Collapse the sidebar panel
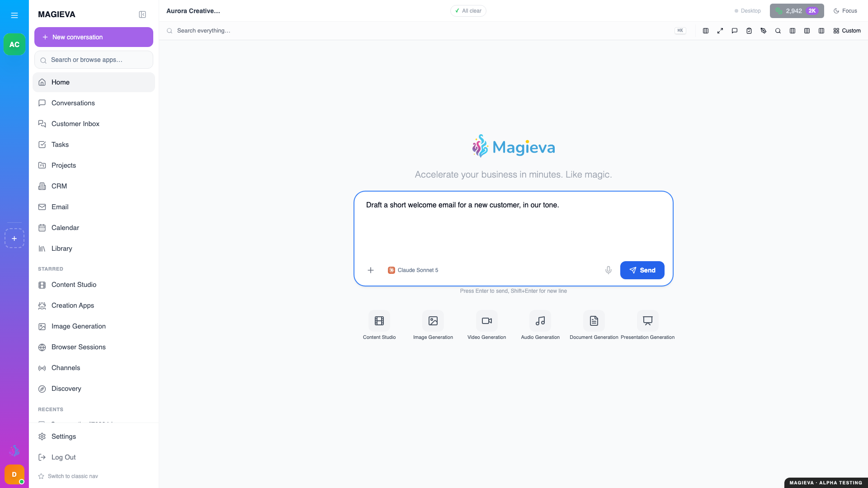This screenshot has height=488, width=868. (142, 14)
